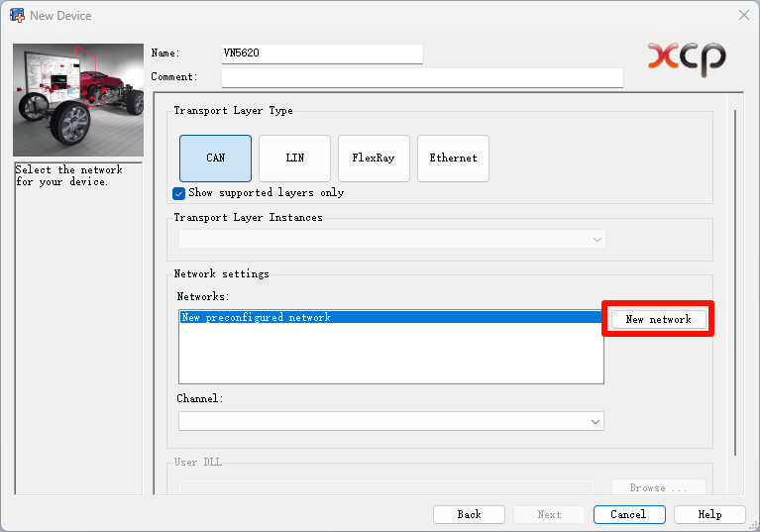Click the XCP logo
This screenshot has height=532, width=760.
[x=687, y=58]
